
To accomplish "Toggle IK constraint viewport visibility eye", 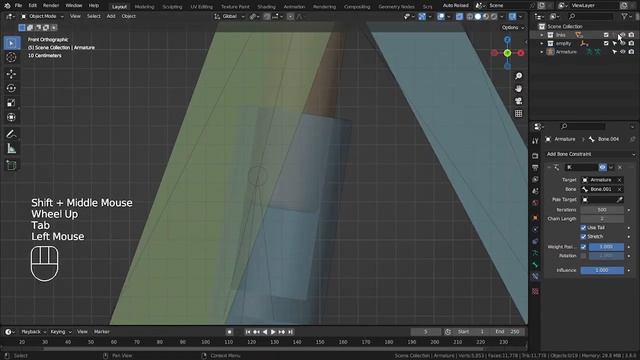I will click(602, 167).
